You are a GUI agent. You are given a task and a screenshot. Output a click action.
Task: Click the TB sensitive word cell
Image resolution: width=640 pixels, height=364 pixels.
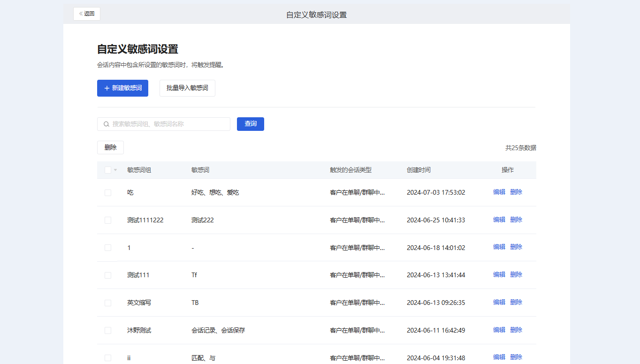[195, 303]
